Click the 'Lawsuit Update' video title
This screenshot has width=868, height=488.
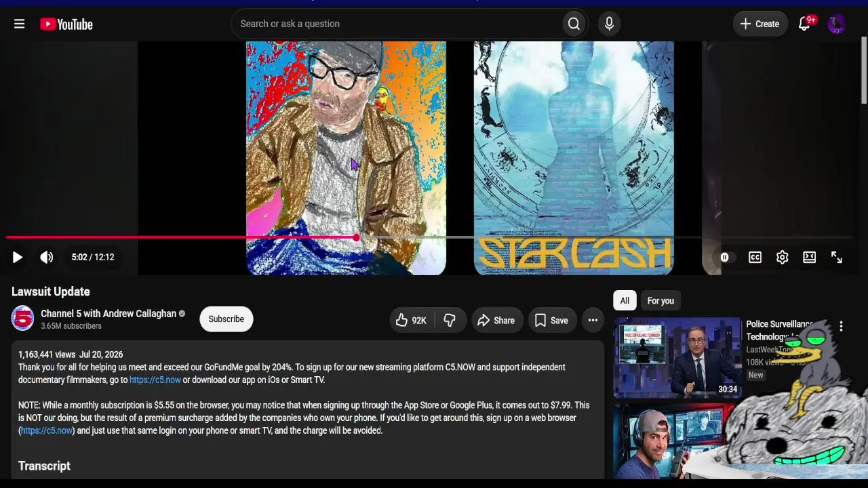point(51,291)
